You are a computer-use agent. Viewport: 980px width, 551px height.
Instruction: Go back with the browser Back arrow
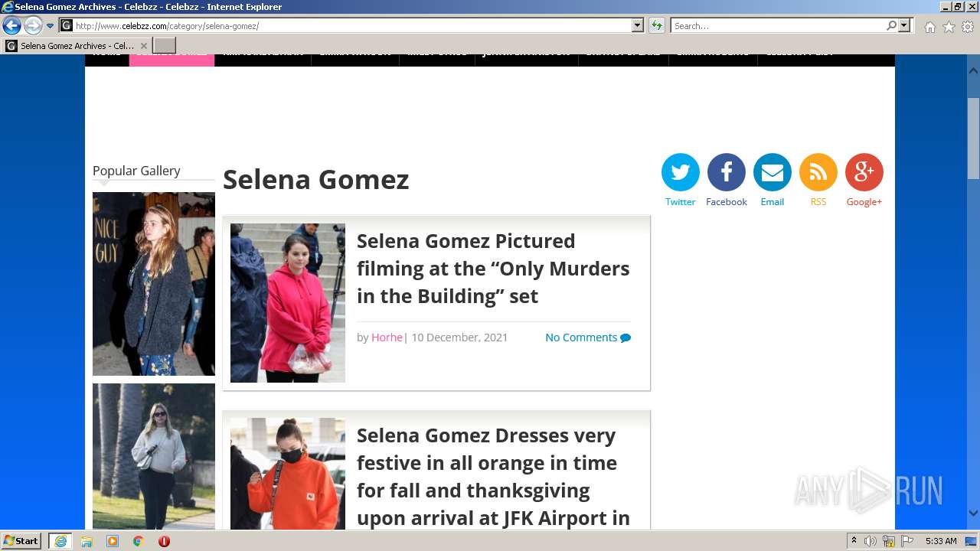11,25
